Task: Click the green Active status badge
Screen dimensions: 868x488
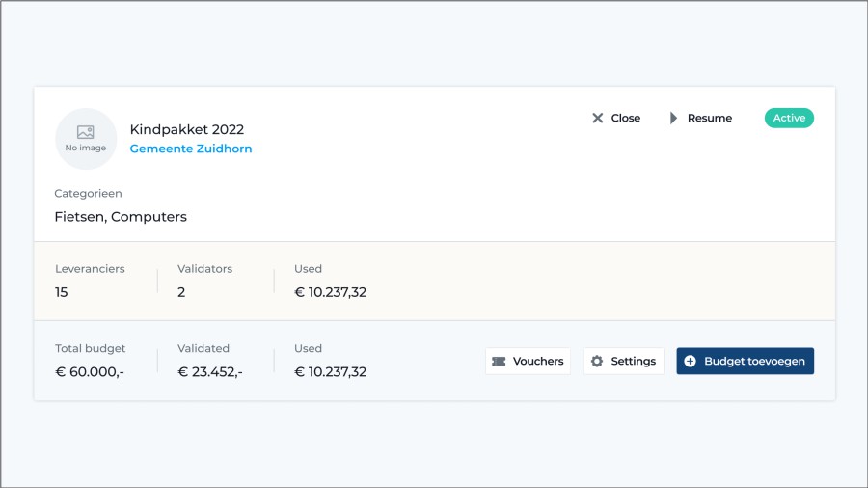Action: pyautogui.click(x=789, y=118)
